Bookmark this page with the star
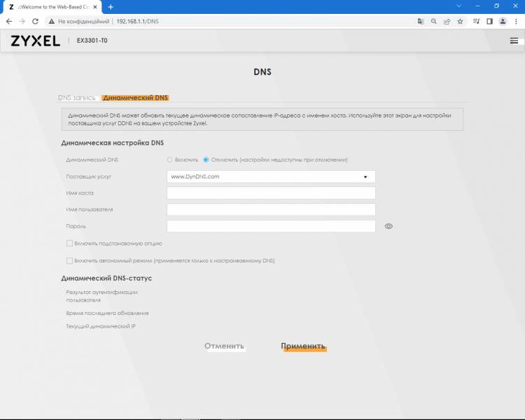 pyautogui.click(x=460, y=22)
